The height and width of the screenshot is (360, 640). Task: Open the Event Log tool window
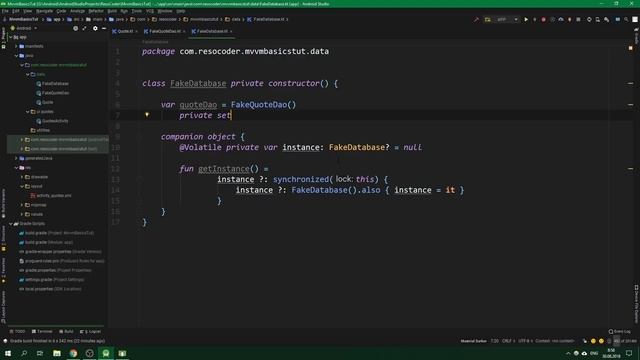620,331
